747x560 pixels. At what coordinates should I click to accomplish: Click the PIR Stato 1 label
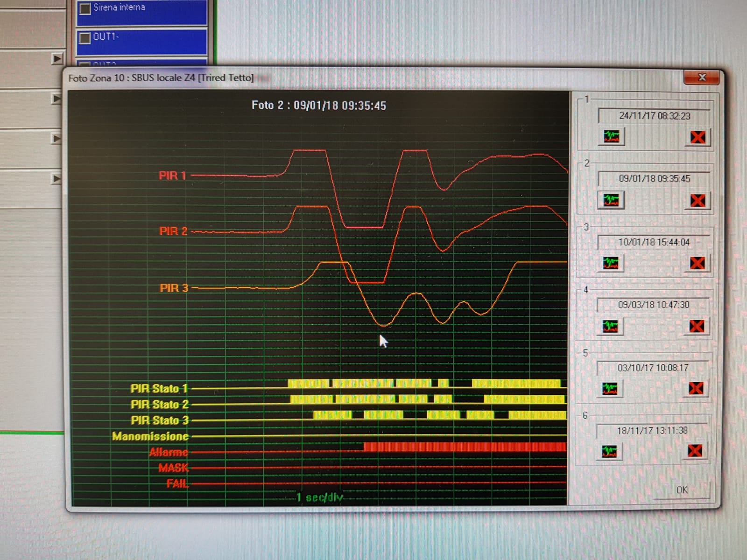[159, 388]
